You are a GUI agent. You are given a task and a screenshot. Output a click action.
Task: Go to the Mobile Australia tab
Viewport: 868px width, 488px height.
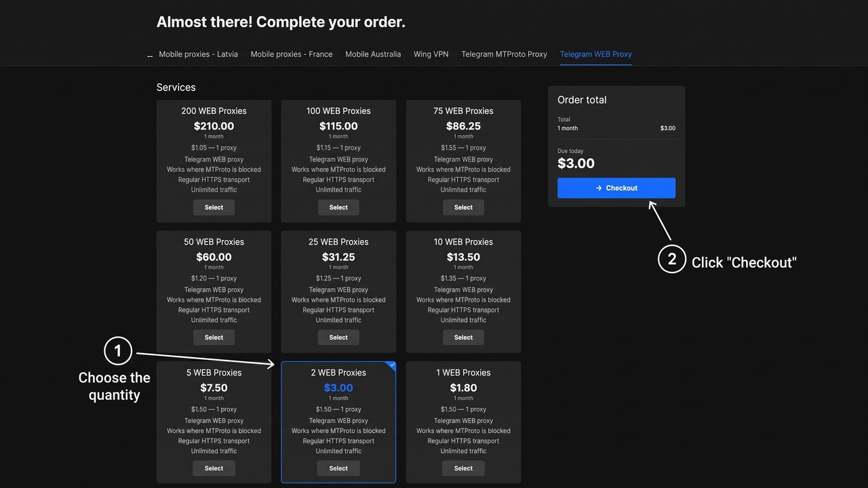tap(373, 54)
